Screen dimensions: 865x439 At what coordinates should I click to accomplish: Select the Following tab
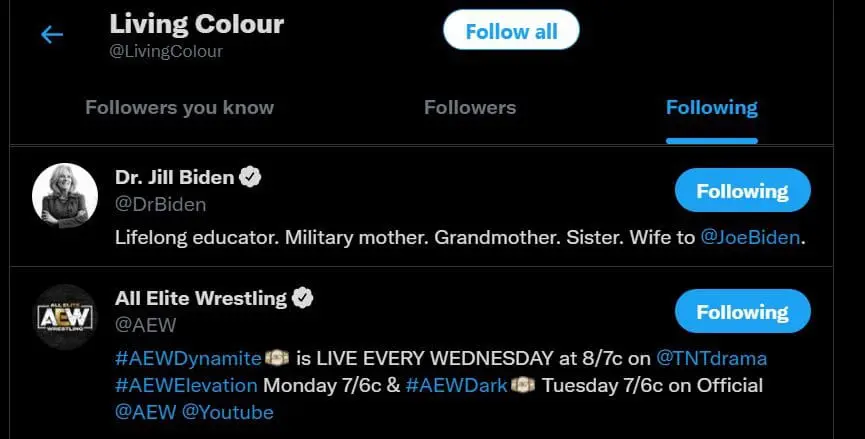point(711,107)
